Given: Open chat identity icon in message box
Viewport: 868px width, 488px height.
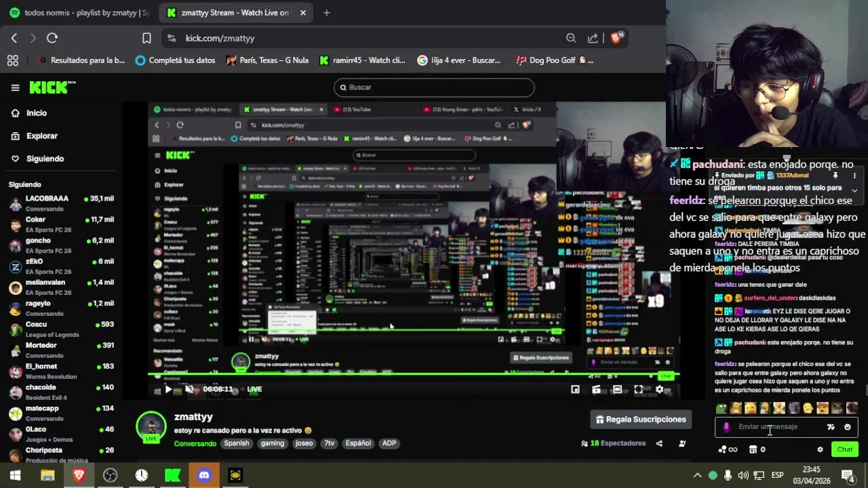Looking at the screenshot, I should pos(831,427).
